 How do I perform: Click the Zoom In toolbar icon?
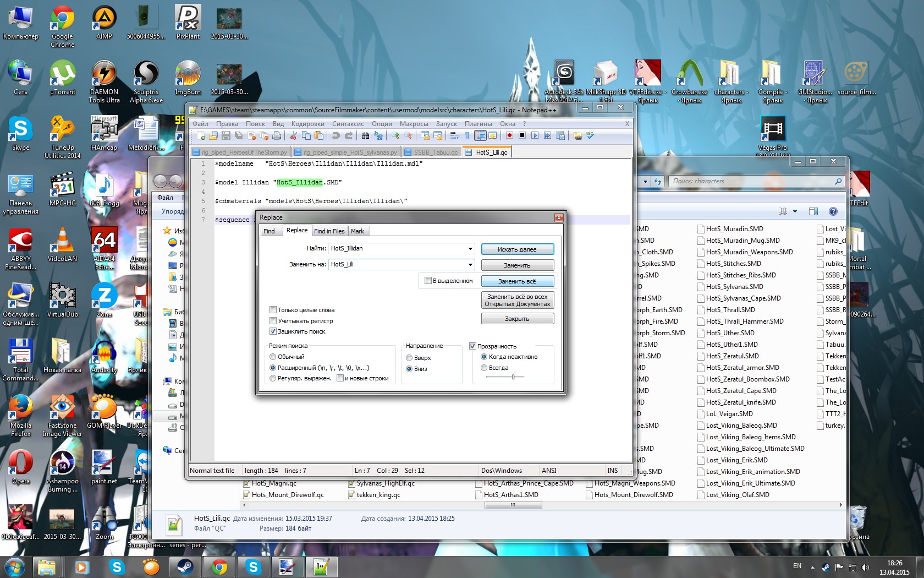(x=395, y=135)
